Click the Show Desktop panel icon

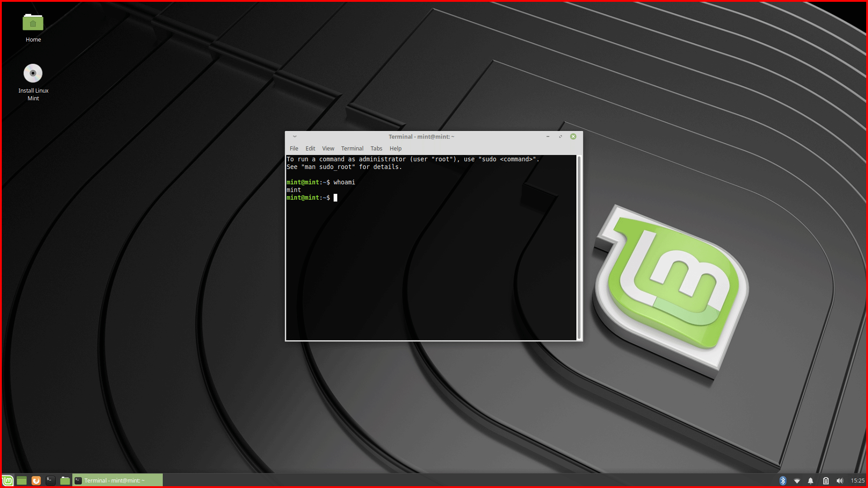[x=22, y=480]
